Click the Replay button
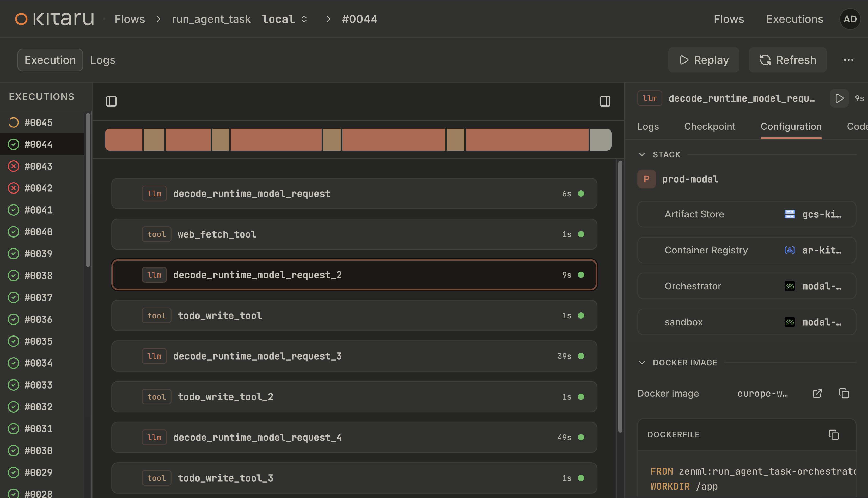 [x=703, y=60]
